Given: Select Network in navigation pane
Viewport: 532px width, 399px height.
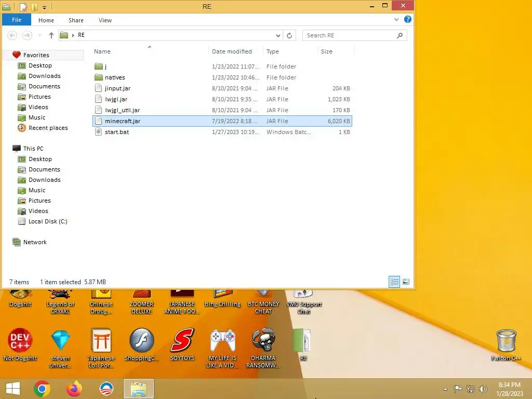Looking at the screenshot, I should 35,242.
